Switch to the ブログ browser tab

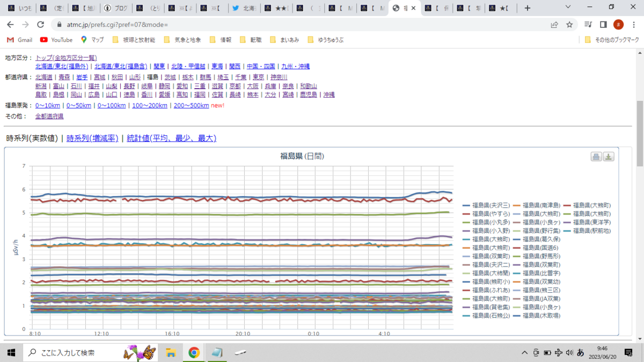coord(116,8)
